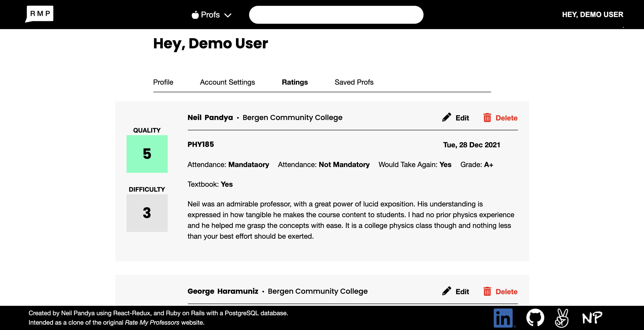Click the green quality score 5 box
This screenshot has width=644, height=330.
tap(147, 154)
